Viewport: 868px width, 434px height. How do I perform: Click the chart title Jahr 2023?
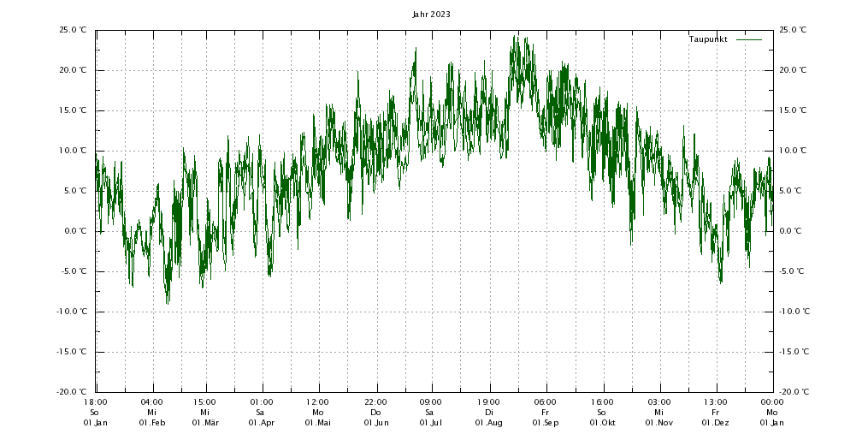point(431,15)
